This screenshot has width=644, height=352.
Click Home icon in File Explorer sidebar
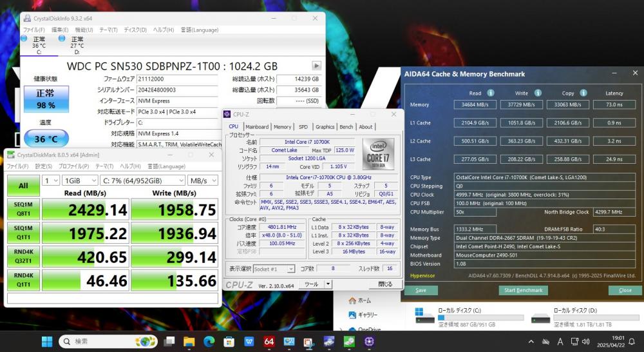click(x=352, y=300)
